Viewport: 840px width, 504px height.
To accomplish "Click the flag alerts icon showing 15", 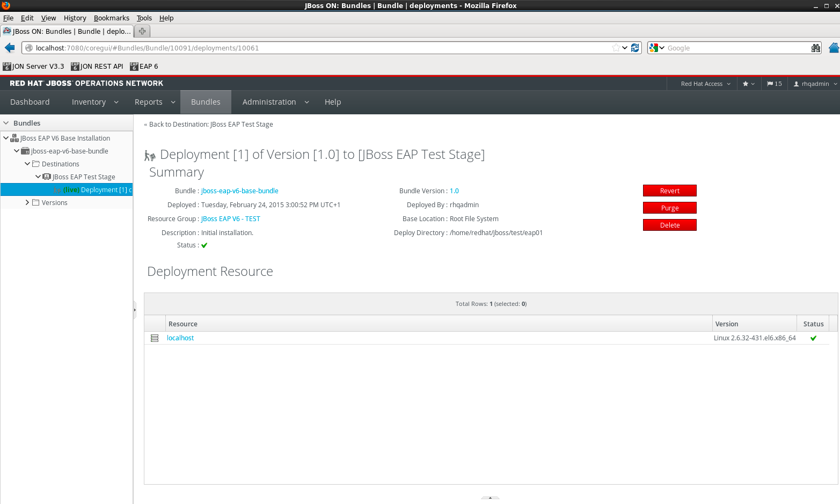I will [x=774, y=84].
